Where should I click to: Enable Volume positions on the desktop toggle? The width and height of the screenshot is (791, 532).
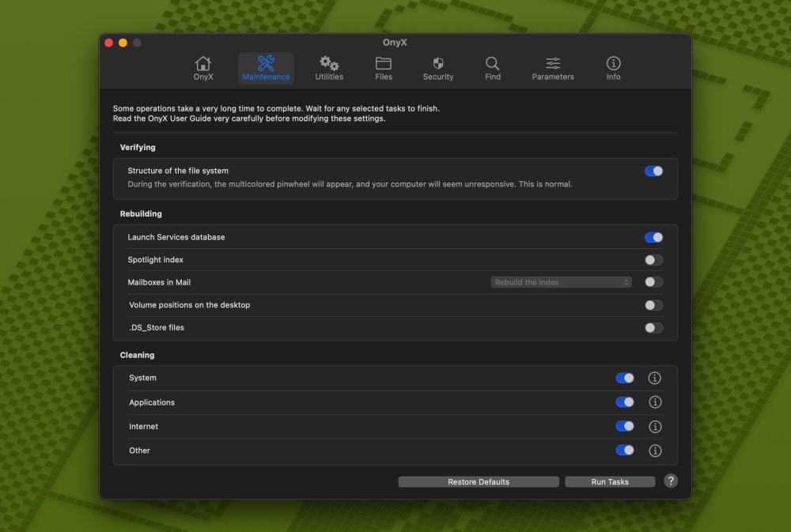click(654, 305)
